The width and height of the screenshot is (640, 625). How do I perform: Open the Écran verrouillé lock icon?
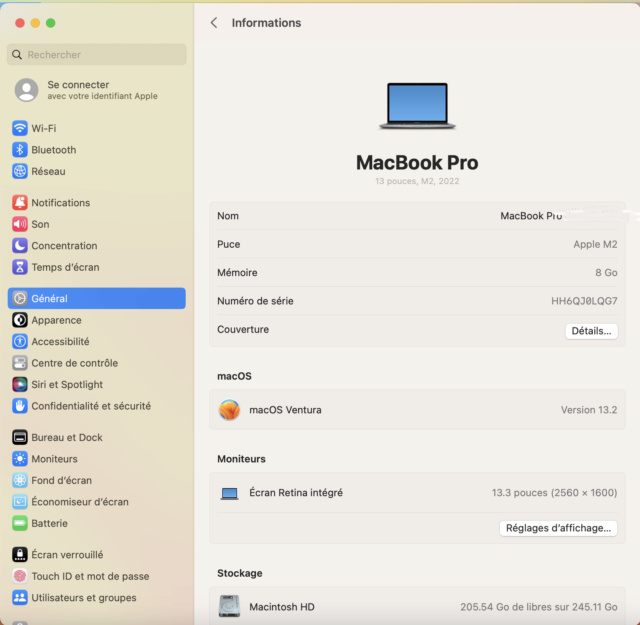(20, 554)
